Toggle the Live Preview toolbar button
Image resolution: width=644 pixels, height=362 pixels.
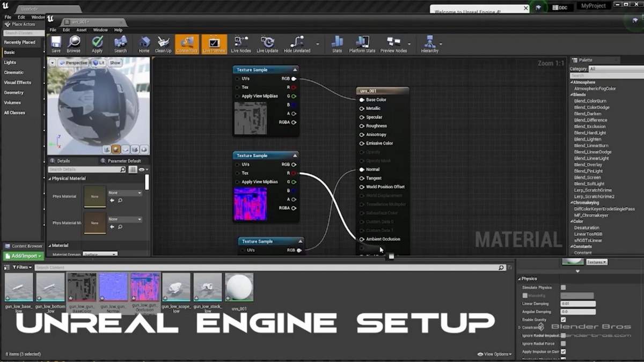point(214,45)
